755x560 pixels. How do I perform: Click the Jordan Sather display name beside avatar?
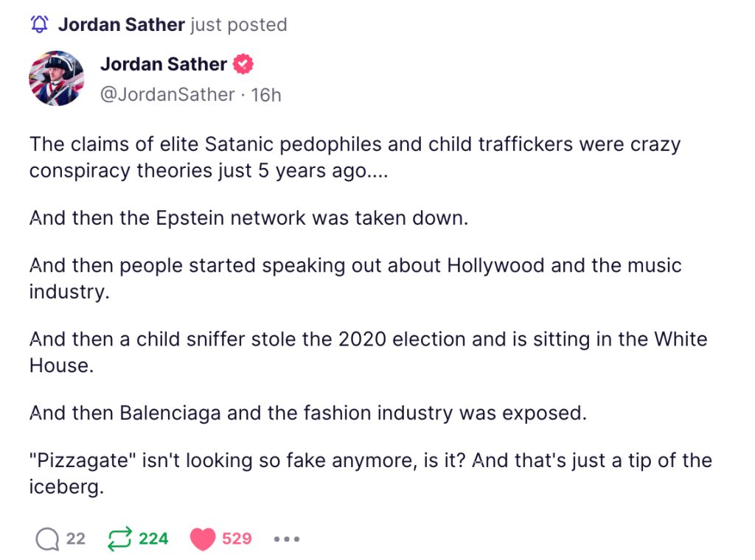click(x=164, y=65)
